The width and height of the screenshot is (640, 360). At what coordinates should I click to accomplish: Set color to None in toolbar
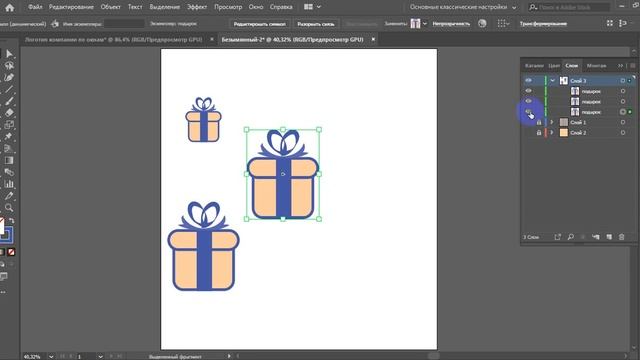click(11, 252)
